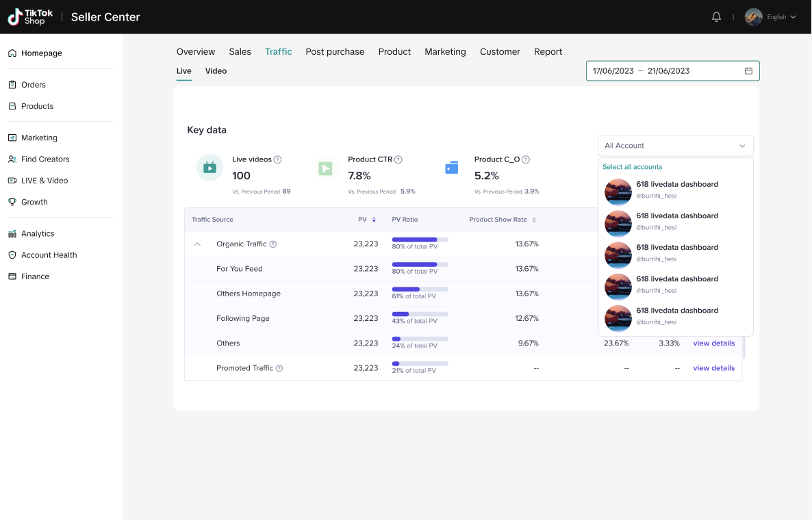
Task: Open the All Account dropdown
Action: click(675, 146)
